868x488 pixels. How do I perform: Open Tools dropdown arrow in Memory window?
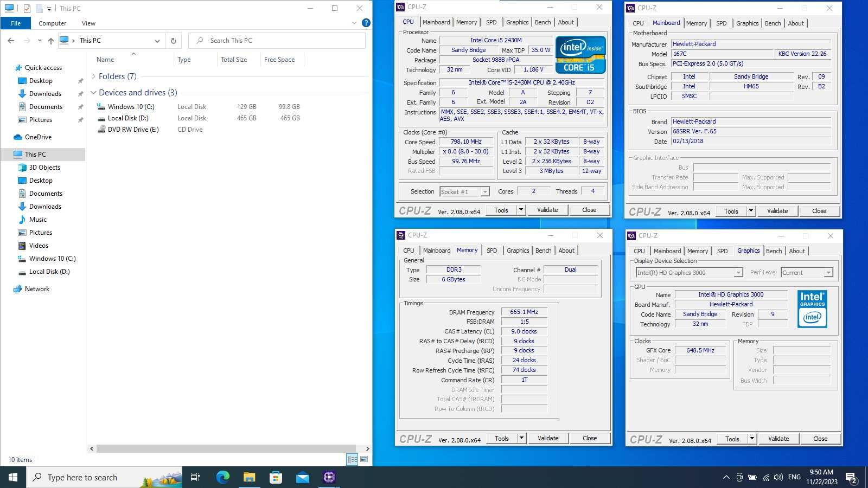pos(521,438)
